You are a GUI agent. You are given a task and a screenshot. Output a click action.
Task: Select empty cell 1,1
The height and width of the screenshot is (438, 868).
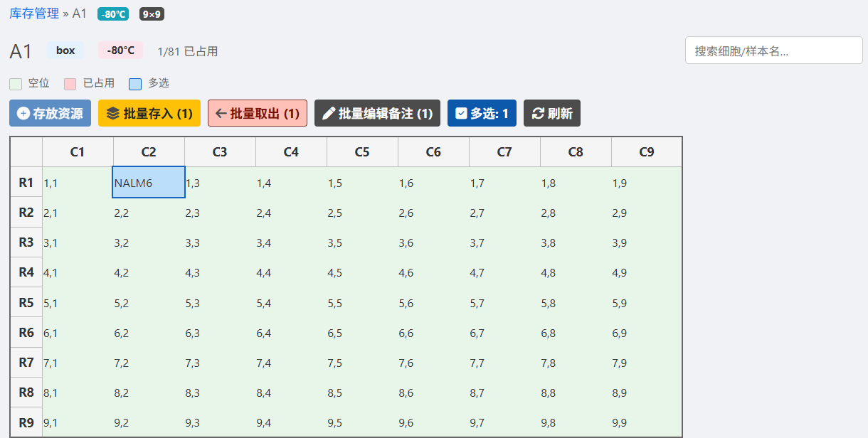78,182
